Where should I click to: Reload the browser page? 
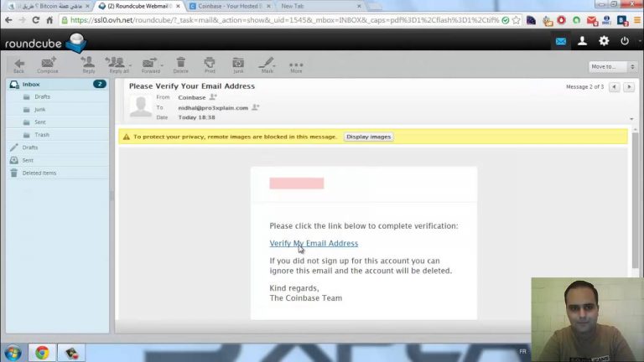[x=36, y=20]
